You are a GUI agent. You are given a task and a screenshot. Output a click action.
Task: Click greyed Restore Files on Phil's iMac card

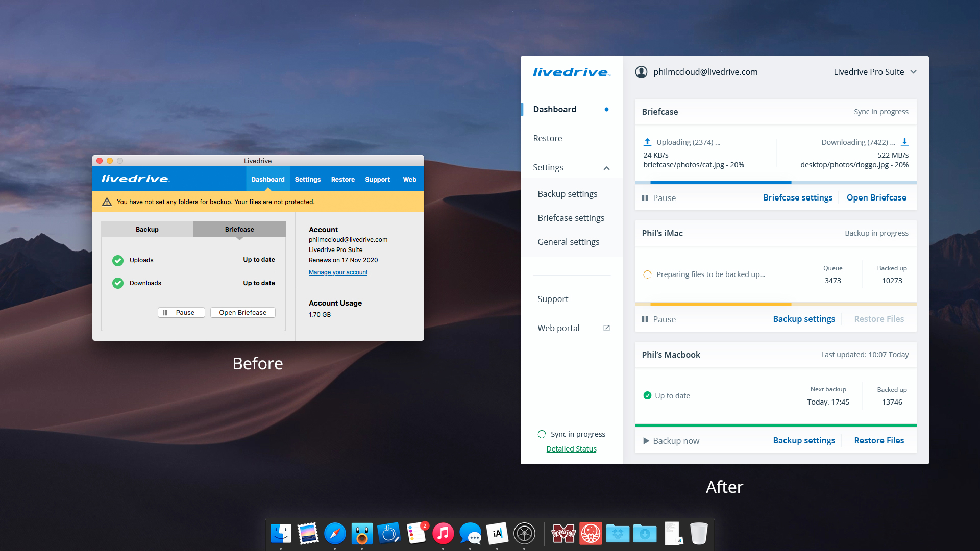point(879,319)
